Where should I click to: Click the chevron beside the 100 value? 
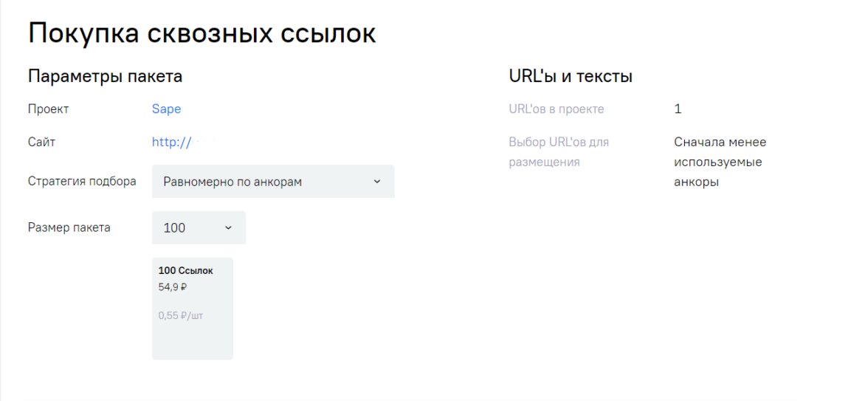[x=227, y=228]
